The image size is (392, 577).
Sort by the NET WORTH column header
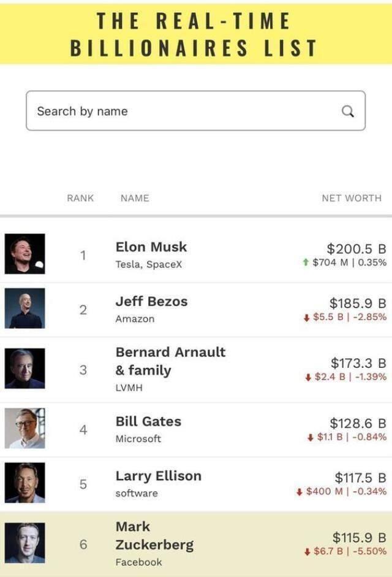pyautogui.click(x=351, y=197)
